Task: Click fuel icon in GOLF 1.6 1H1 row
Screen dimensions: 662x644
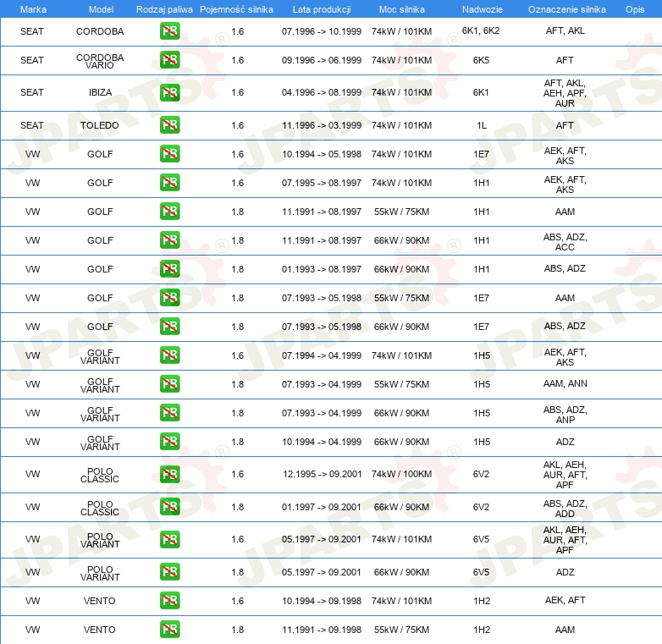Action: 169,183
